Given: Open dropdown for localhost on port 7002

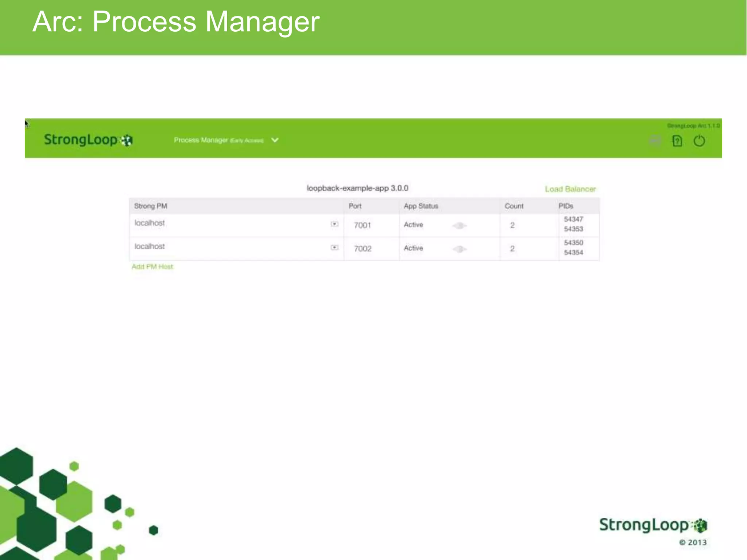Looking at the screenshot, I should pyautogui.click(x=334, y=247).
